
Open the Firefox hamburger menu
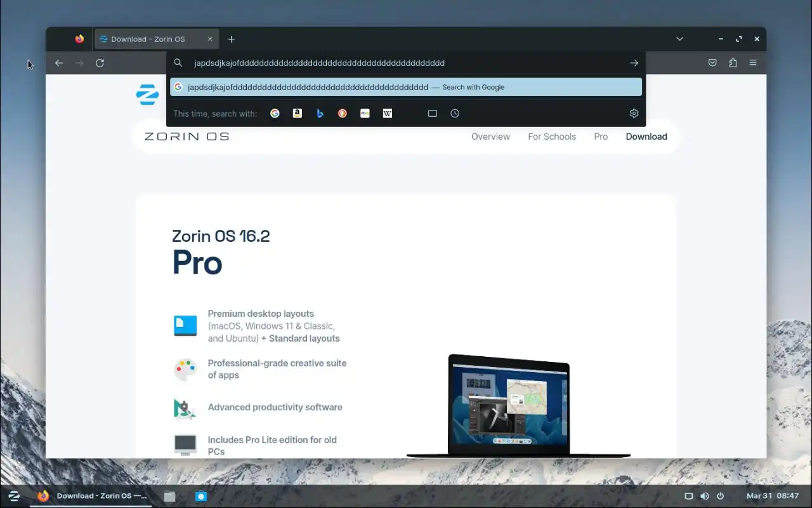point(753,63)
